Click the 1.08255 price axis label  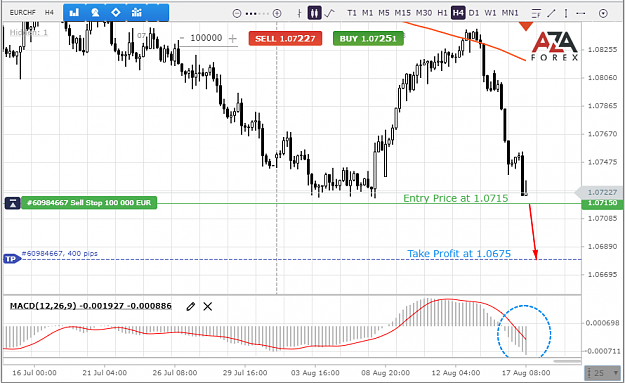602,50
